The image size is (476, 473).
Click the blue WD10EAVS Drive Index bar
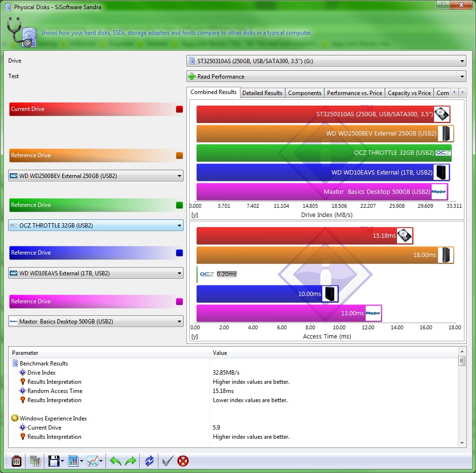pos(323,172)
